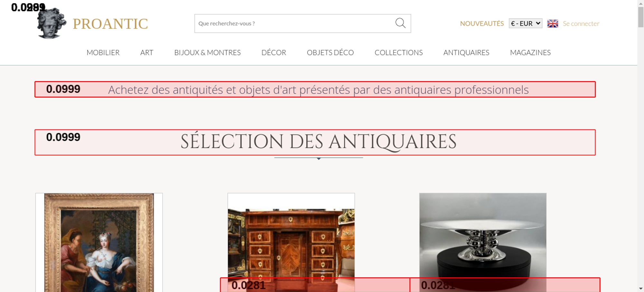Image resolution: width=644 pixels, height=292 pixels.
Task: Switch language via the UK flag icon
Action: click(x=553, y=23)
